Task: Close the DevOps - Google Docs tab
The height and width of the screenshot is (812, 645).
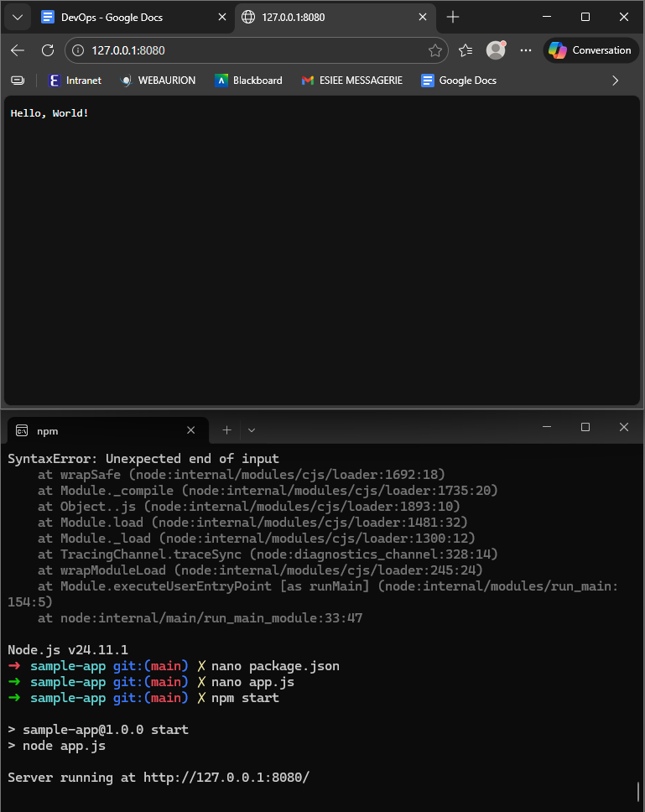Action: 222,17
